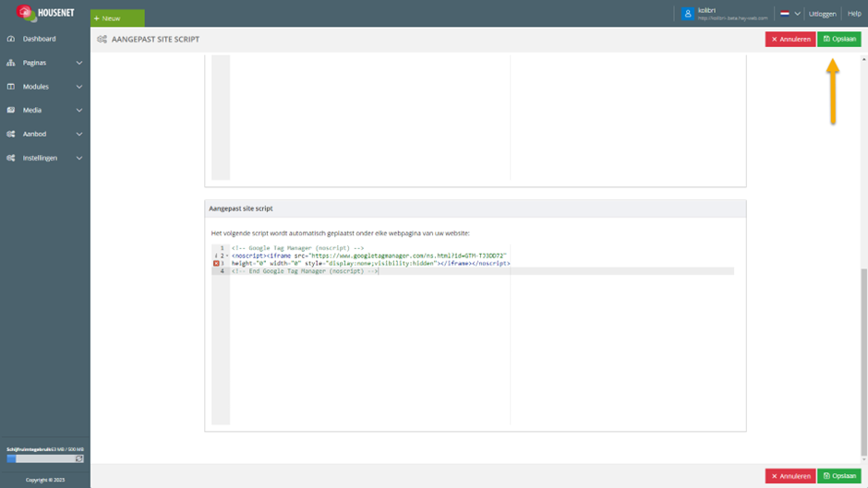
Task: Click line 4 in the script editor
Action: tap(482, 271)
